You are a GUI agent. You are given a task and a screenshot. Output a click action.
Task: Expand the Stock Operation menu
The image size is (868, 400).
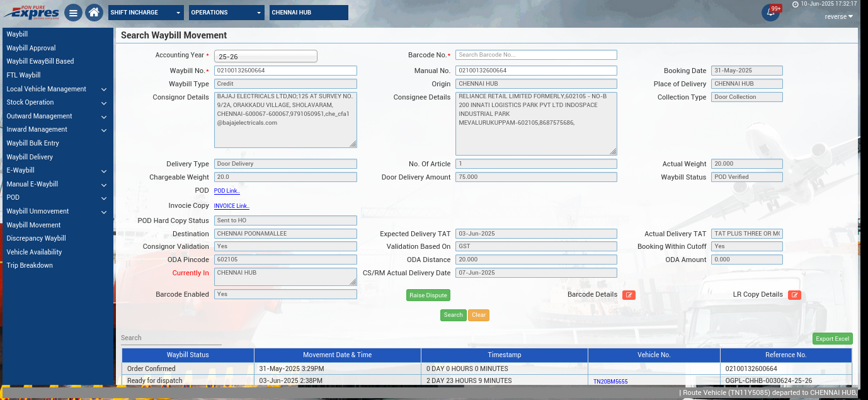tap(57, 102)
